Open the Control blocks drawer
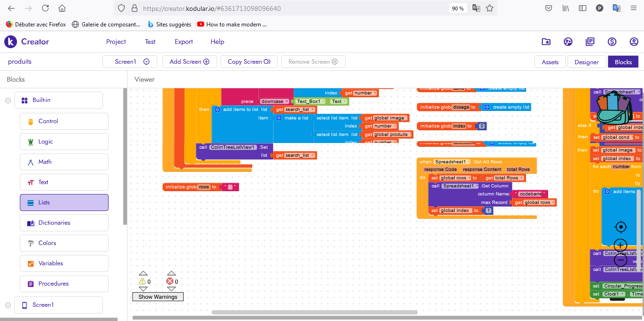Screen dimensions: 644x321 tap(64, 121)
